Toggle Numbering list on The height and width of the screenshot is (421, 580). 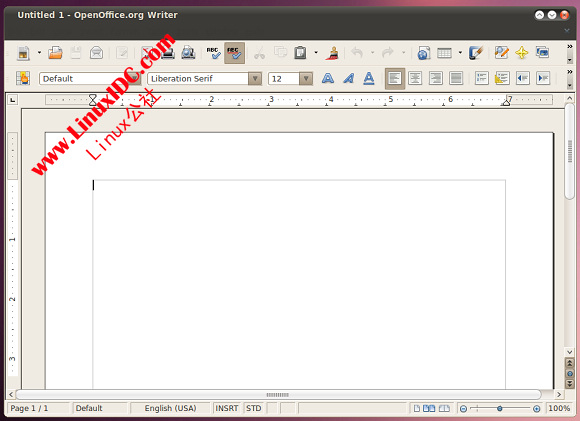tap(482, 78)
